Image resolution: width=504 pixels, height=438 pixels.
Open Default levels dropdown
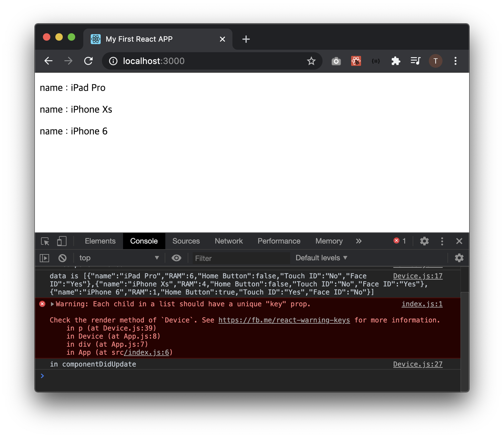click(x=321, y=258)
